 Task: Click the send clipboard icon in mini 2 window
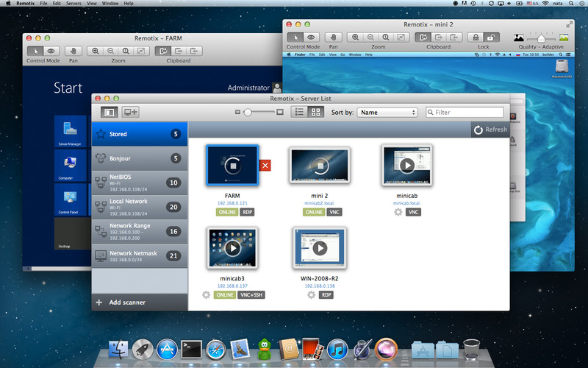click(438, 38)
